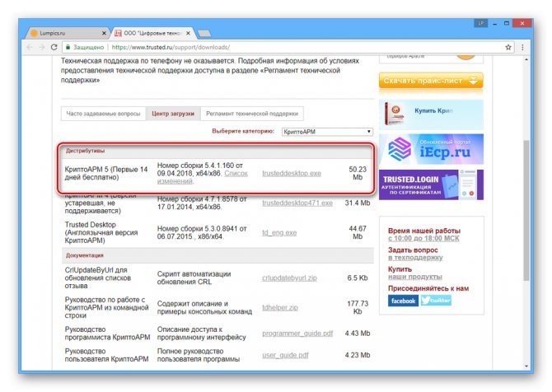
Task: Click the Руководство пользователя КриптоАРМ text
Action: click(106, 355)
